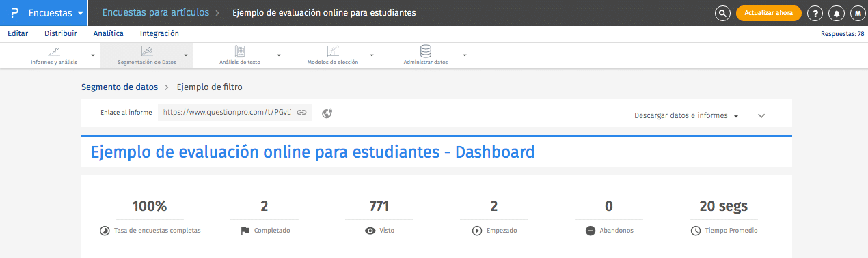Click the Empezado count value 2

pos(493,206)
